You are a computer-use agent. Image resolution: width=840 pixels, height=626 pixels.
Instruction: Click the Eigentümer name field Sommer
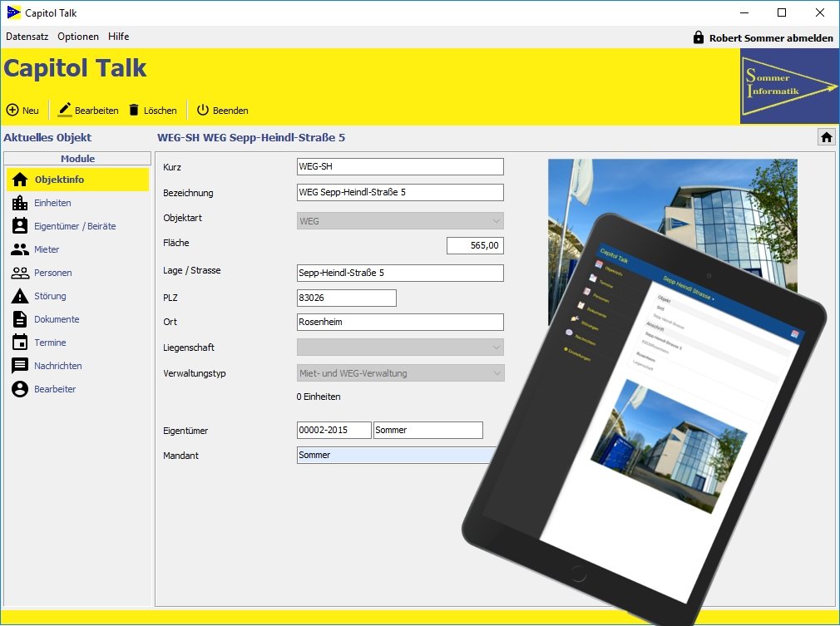[x=428, y=430]
